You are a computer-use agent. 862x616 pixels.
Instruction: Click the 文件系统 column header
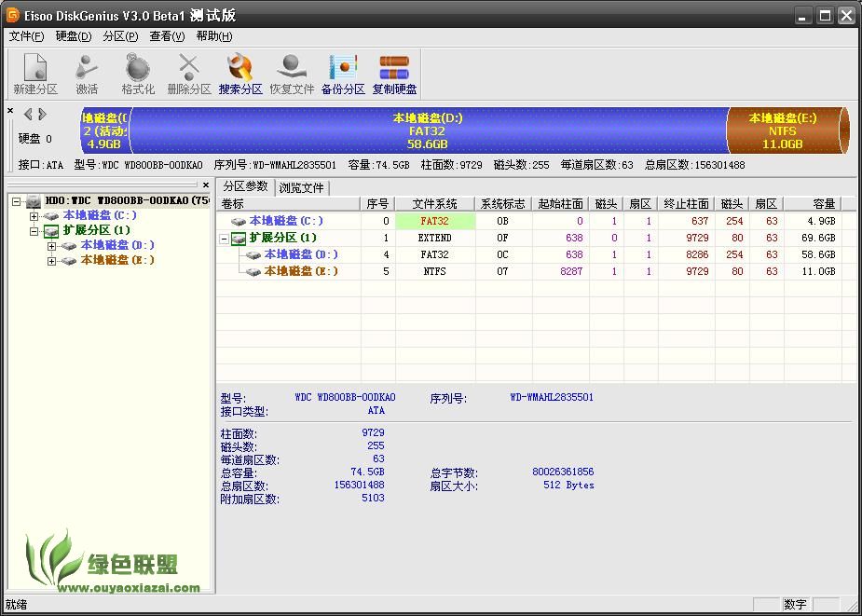click(x=435, y=204)
